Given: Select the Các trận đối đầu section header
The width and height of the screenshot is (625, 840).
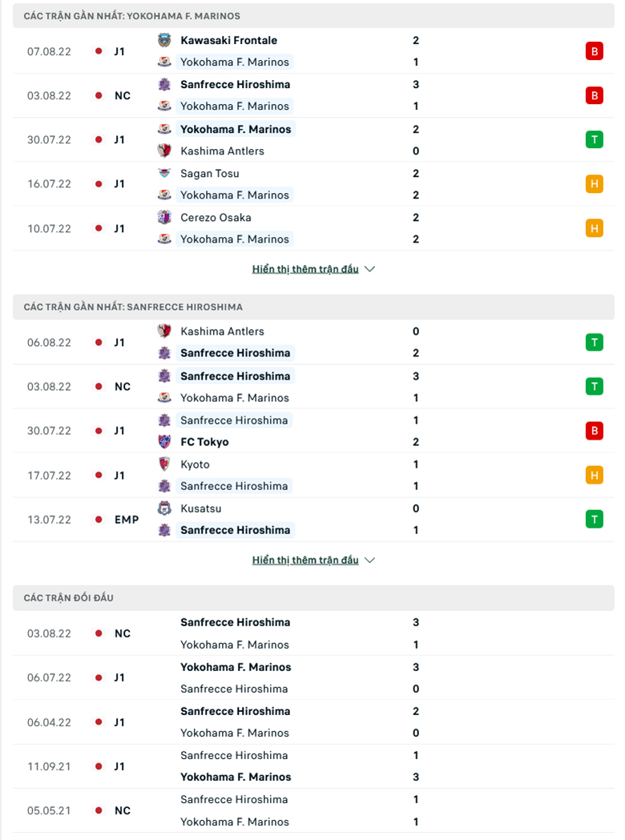Looking at the screenshot, I should (313, 598).
